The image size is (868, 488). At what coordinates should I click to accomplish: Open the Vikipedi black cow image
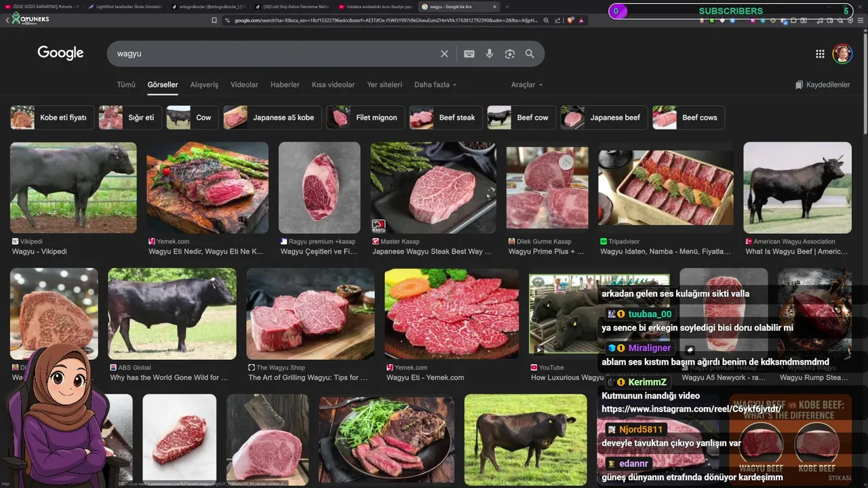73,188
